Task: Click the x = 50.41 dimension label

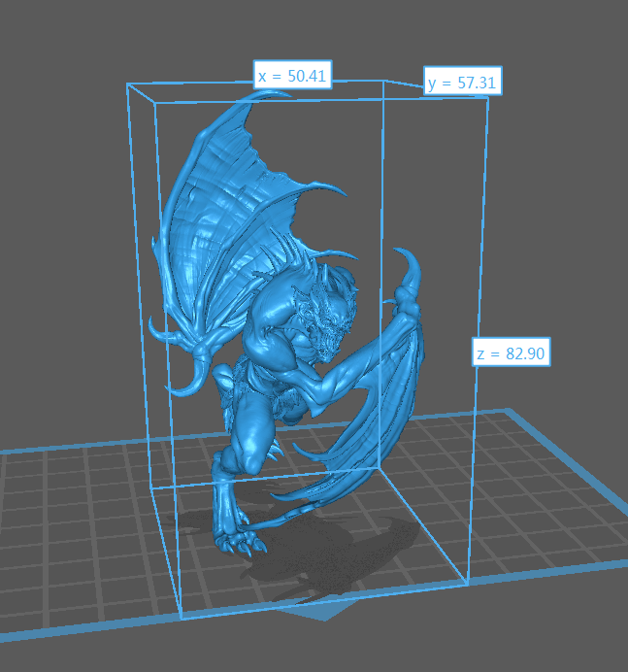Action: (x=292, y=76)
